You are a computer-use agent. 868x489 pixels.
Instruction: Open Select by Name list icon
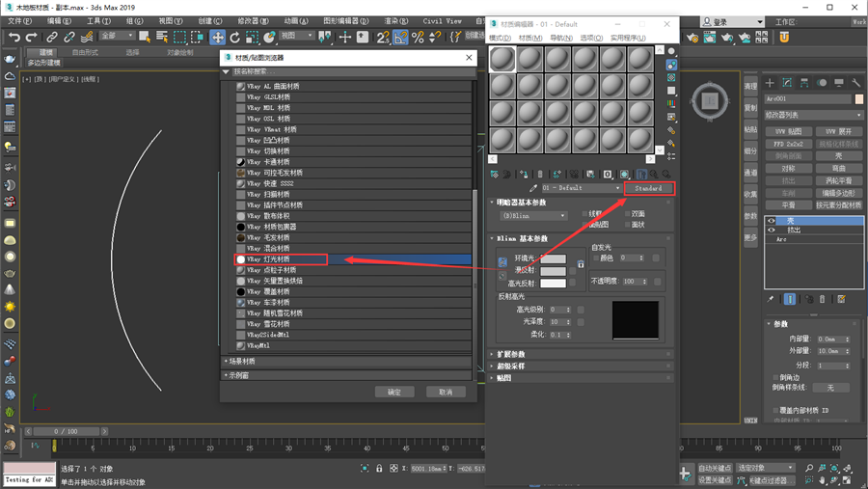tap(162, 37)
